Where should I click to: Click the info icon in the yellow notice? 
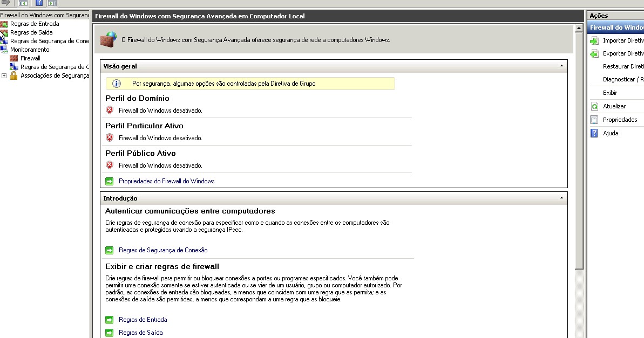(117, 83)
